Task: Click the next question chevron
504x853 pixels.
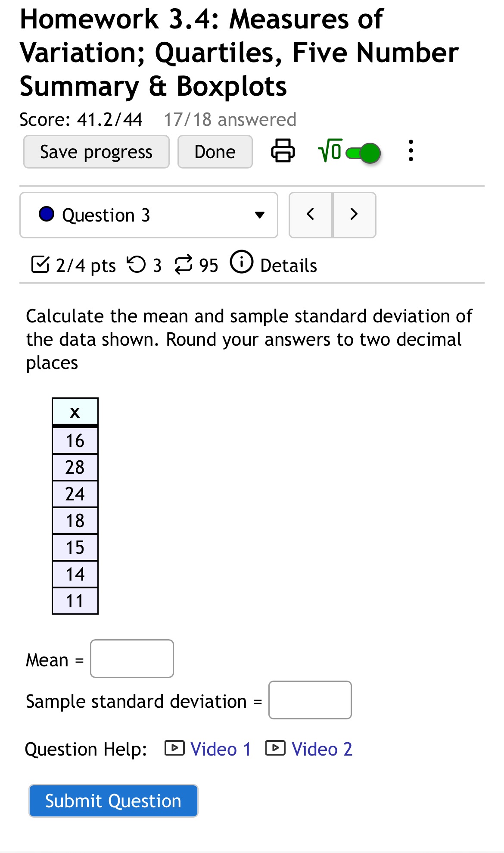Action: point(354,214)
